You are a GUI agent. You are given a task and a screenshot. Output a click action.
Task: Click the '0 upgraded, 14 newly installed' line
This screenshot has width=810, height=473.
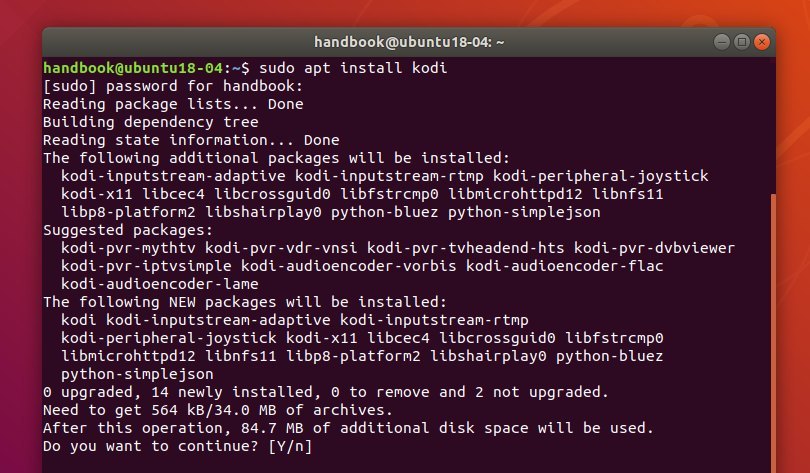pyautogui.click(x=326, y=392)
